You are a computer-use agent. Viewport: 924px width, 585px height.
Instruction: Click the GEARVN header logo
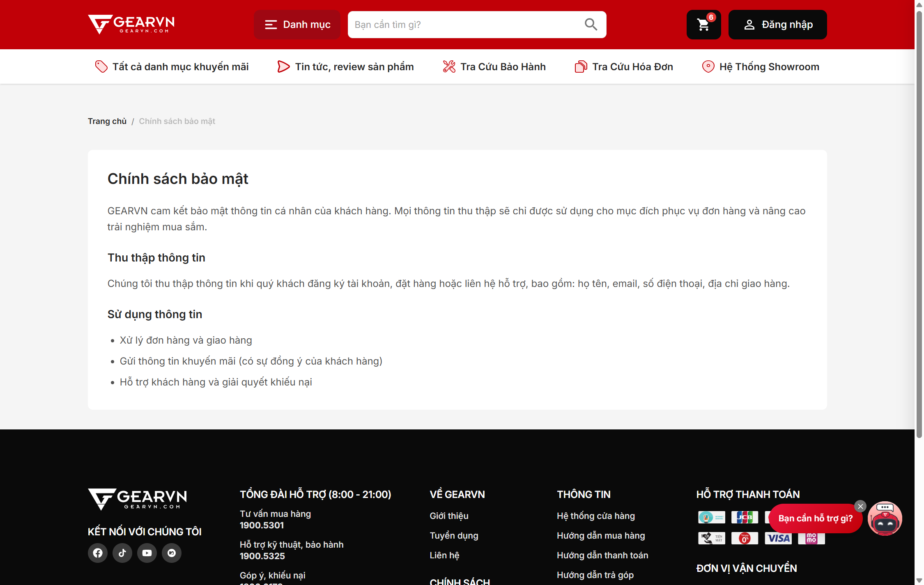pos(131,25)
